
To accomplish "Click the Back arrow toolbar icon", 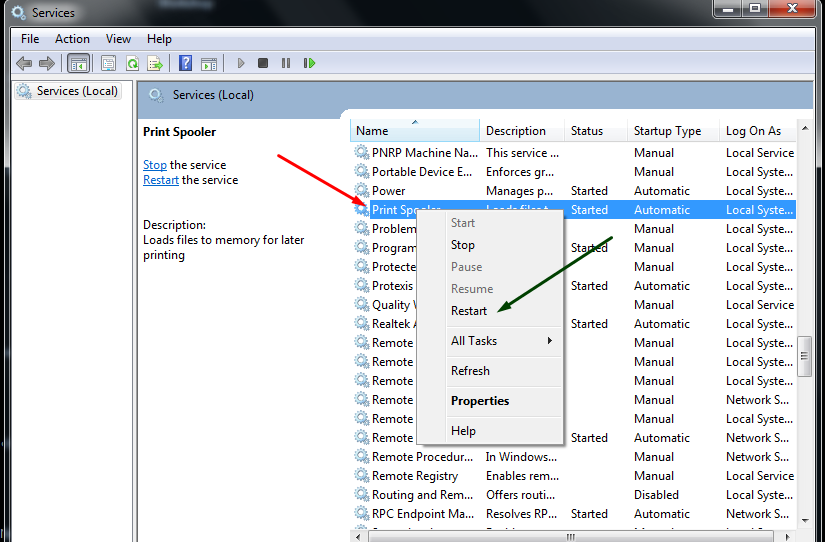I will [x=24, y=64].
